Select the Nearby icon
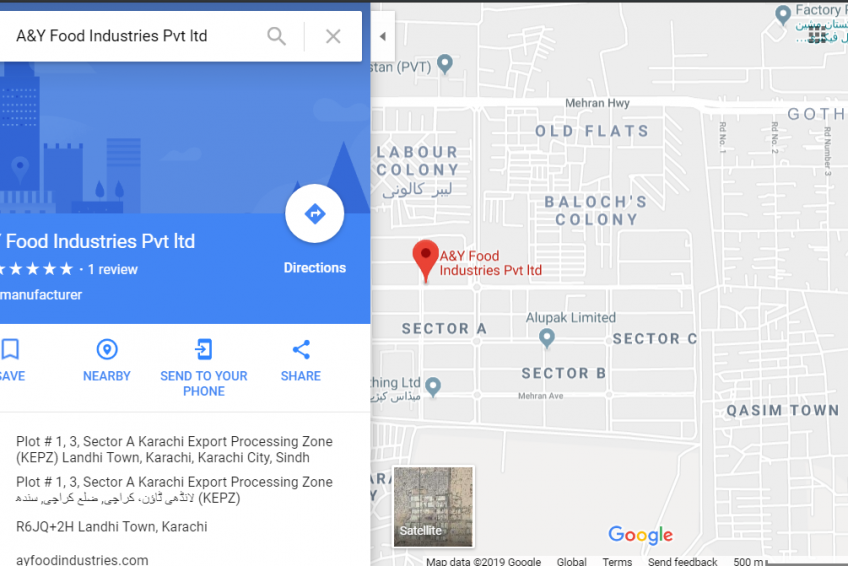 click(107, 349)
